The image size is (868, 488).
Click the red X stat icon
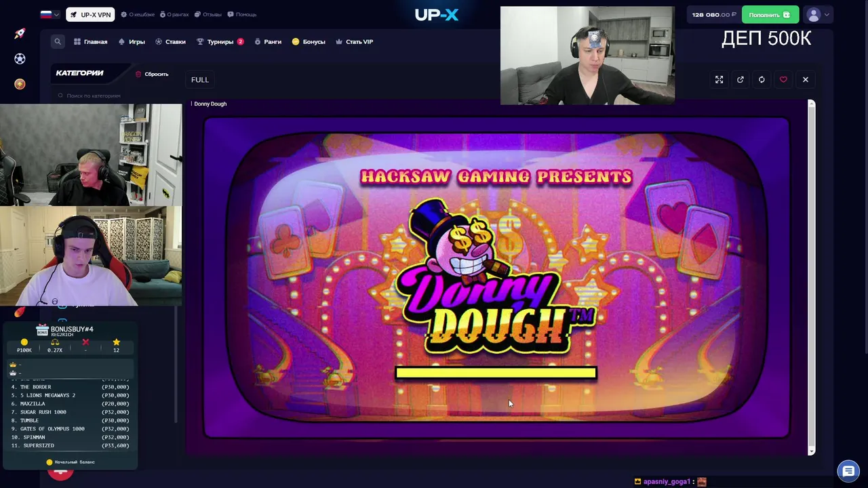coord(85,342)
